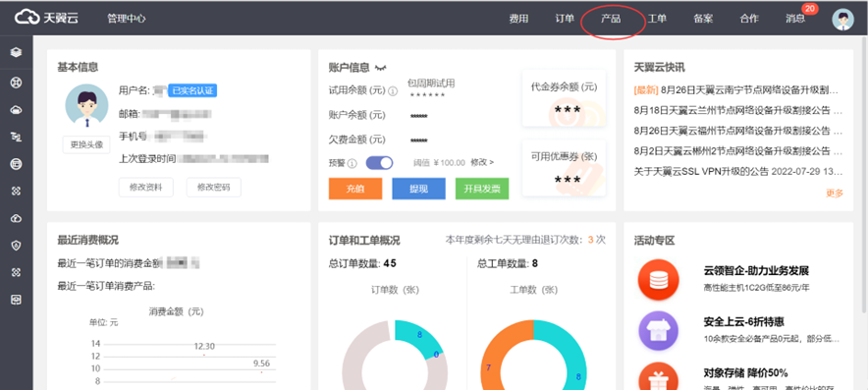Open the 产品 menu
Image resolution: width=868 pixels, height=390 pixels.
[611, 19]
